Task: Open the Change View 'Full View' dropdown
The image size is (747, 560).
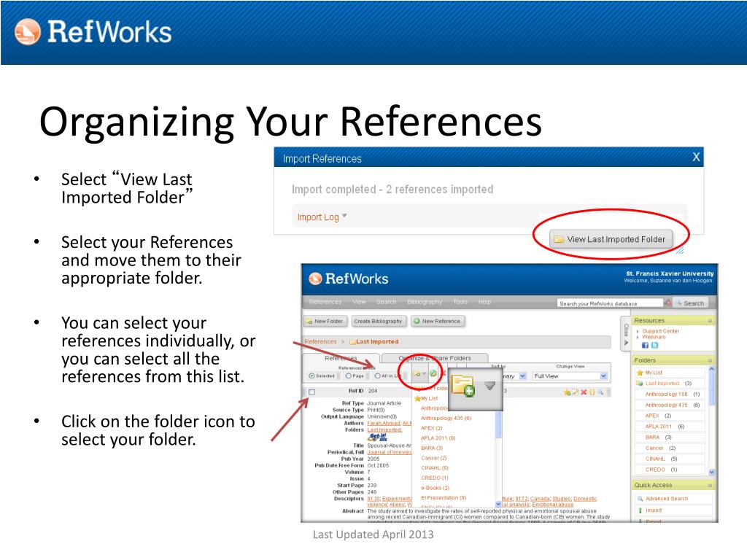Action: click(570, 376)
